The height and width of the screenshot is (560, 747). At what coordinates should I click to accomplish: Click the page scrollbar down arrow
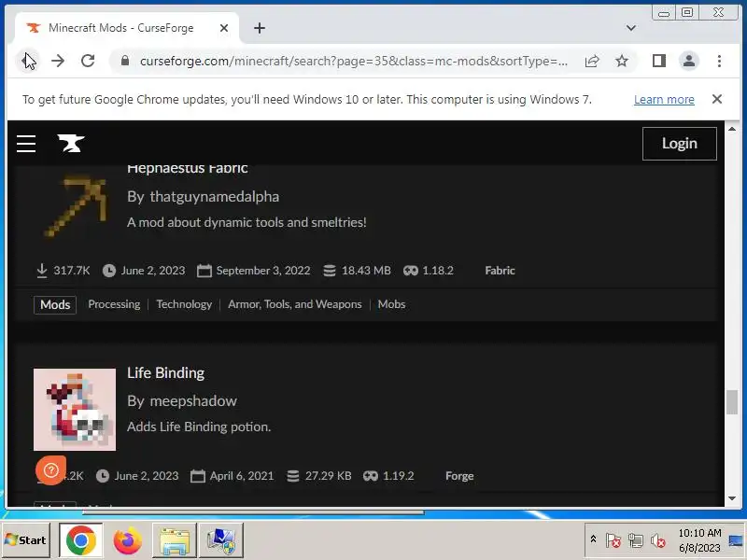click(732, 498)
